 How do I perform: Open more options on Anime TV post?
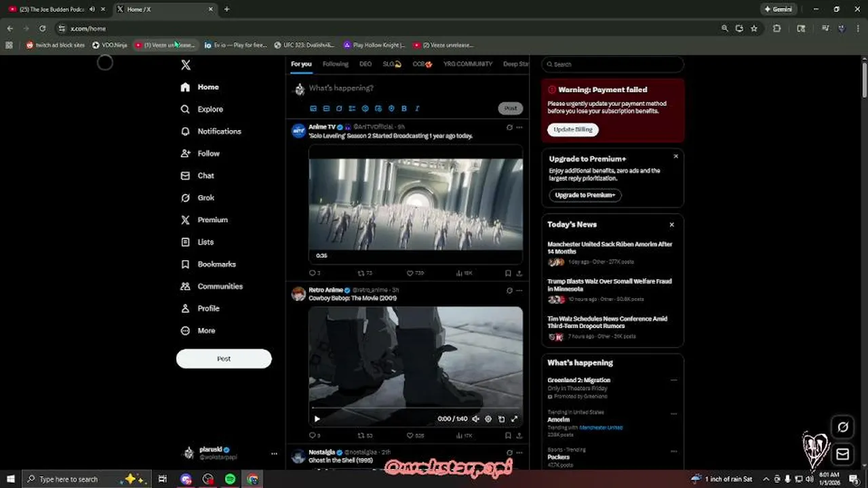519,127
